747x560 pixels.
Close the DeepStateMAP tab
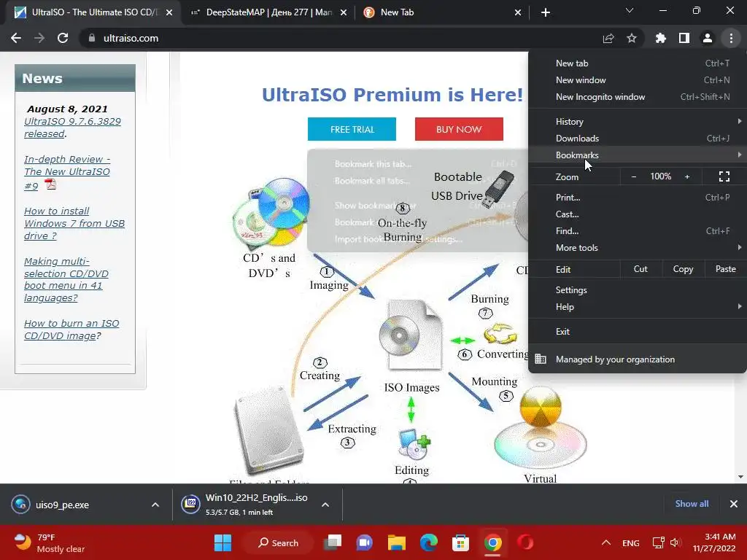tap(343, 12)
